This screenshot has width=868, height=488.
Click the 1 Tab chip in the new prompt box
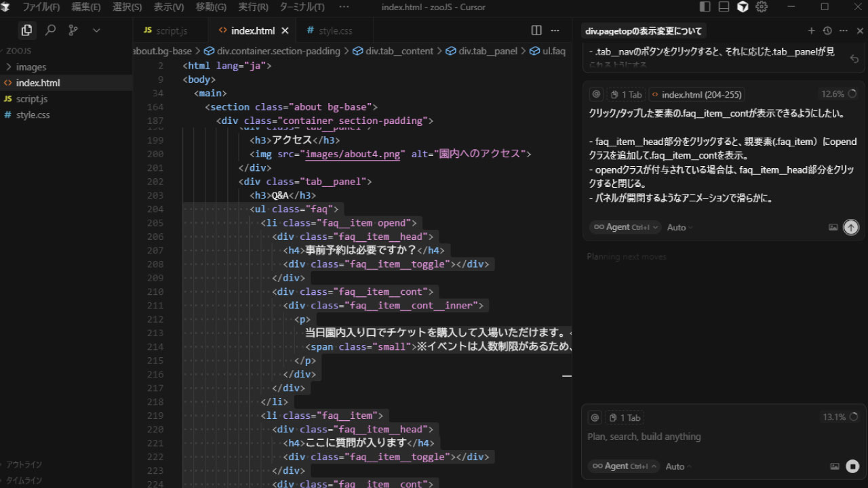(625, 418)
